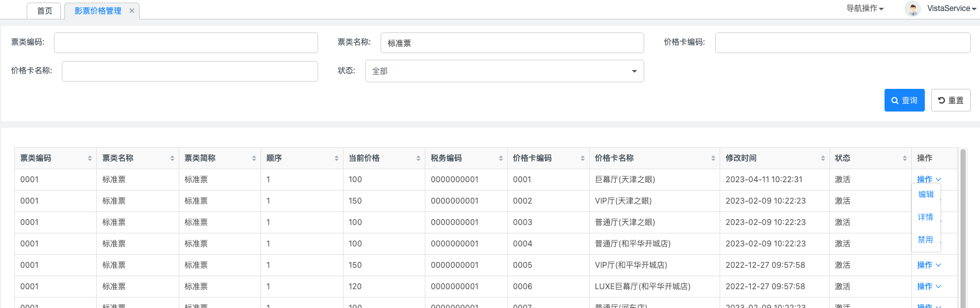Open the 导航操作 dropdown menu
Viewport: 980px width, 308px height.
(x=864, y=8)
